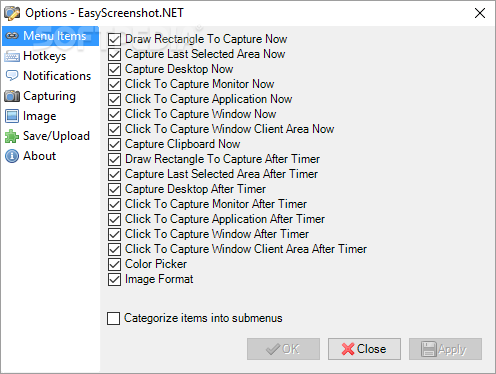Screen dimensions: 496x374
Task: Click the EasyScreenshot app icon in title bar
Action: pos(12,13)
